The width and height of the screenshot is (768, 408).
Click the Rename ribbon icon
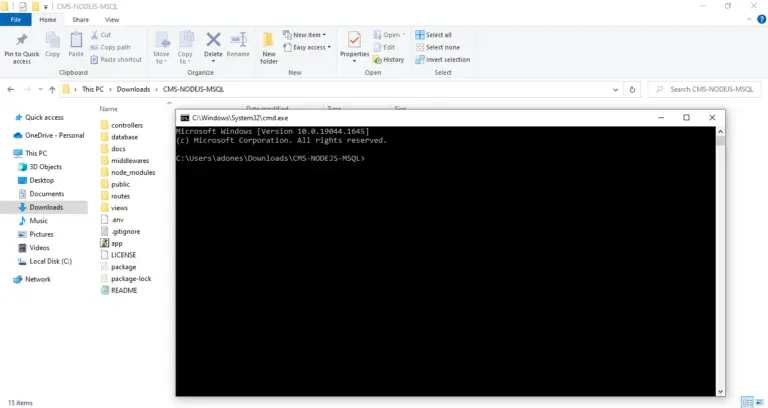[239, 40]
